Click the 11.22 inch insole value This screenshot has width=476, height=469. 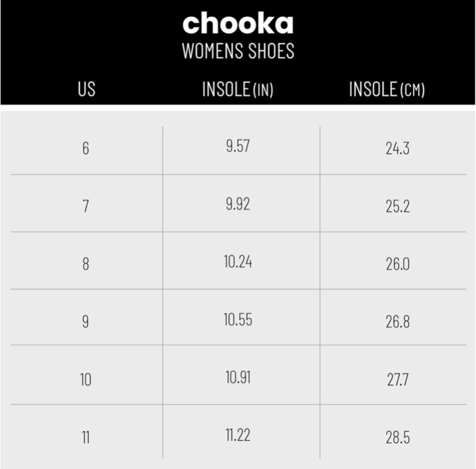click(238, 435)
